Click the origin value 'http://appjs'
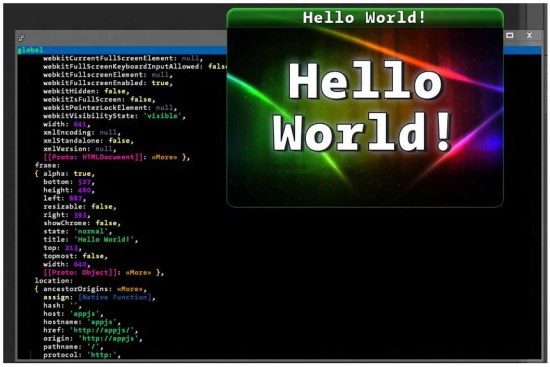 [x=108, y=339]
